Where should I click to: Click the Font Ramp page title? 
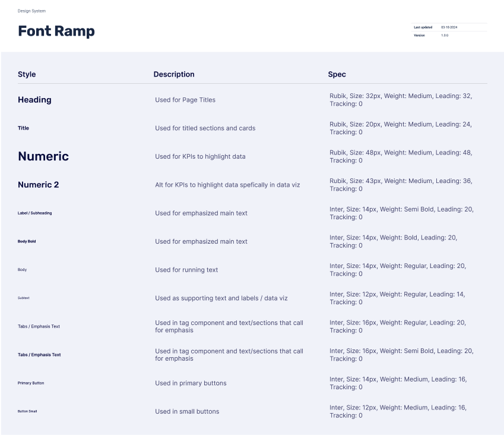(56, 31)
